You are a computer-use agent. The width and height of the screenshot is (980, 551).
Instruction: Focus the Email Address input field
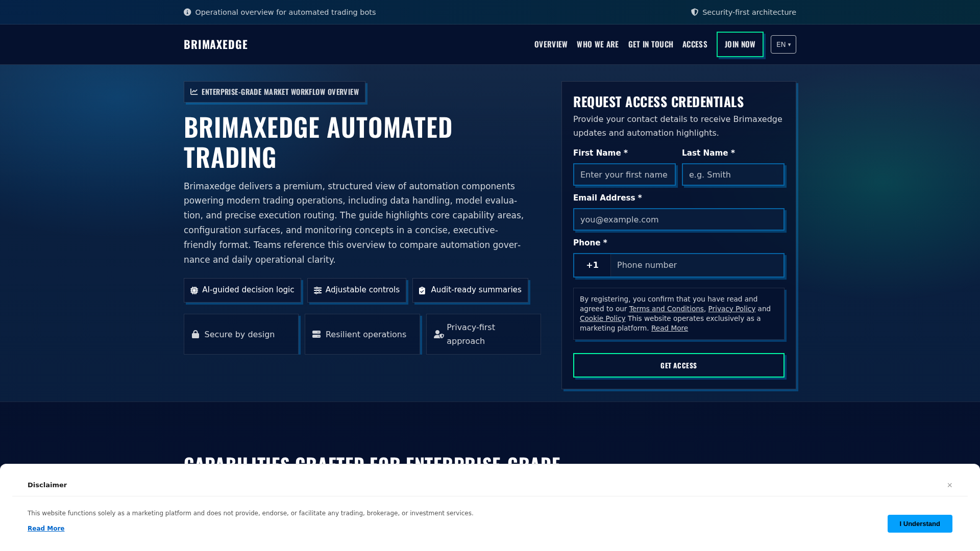pyautogui.click(x=679, y=220)
